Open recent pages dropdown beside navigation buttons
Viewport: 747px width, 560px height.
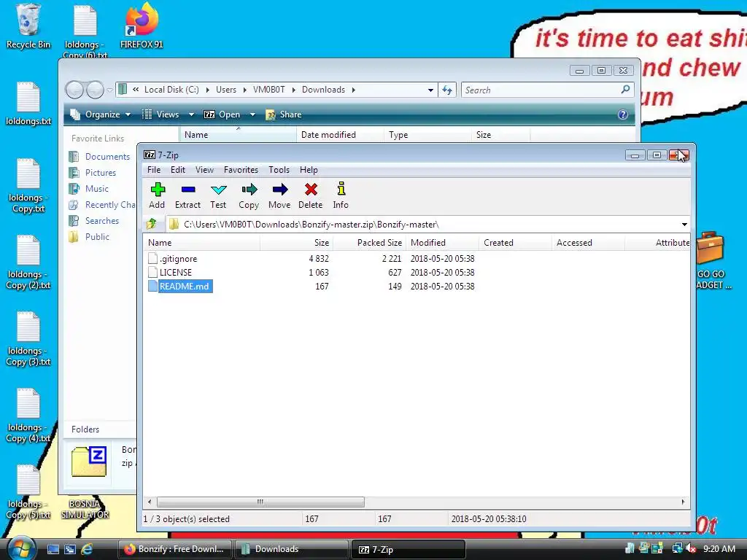pyautogui.click(x=109, y=90)
